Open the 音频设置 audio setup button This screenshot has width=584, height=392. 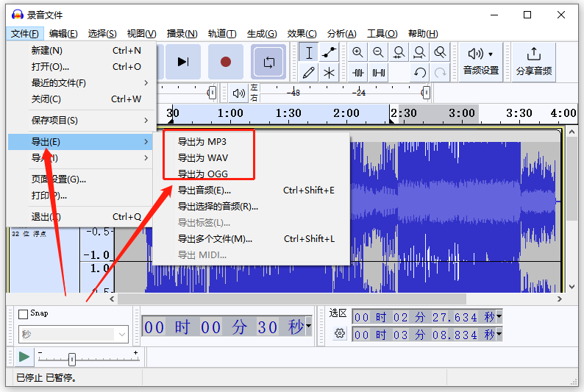481,62
